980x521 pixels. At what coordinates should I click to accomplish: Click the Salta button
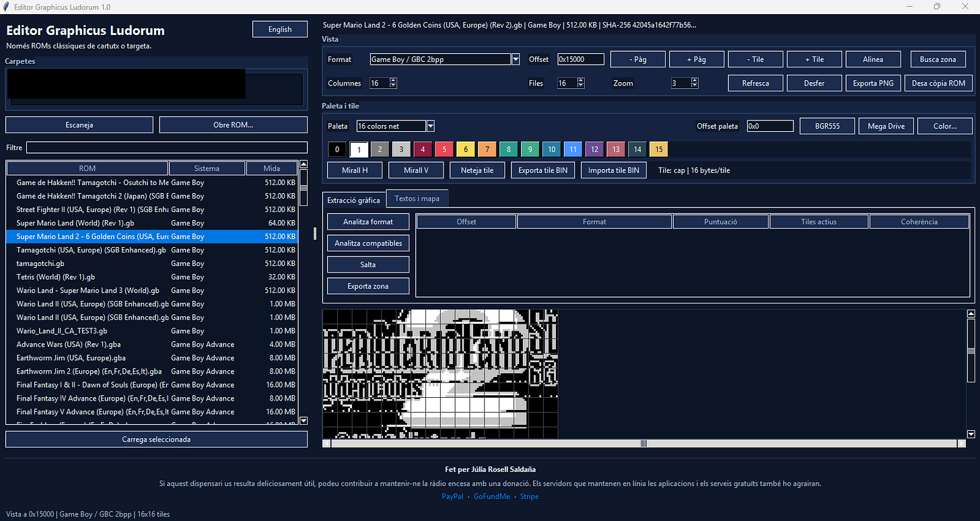coord(368,265)
